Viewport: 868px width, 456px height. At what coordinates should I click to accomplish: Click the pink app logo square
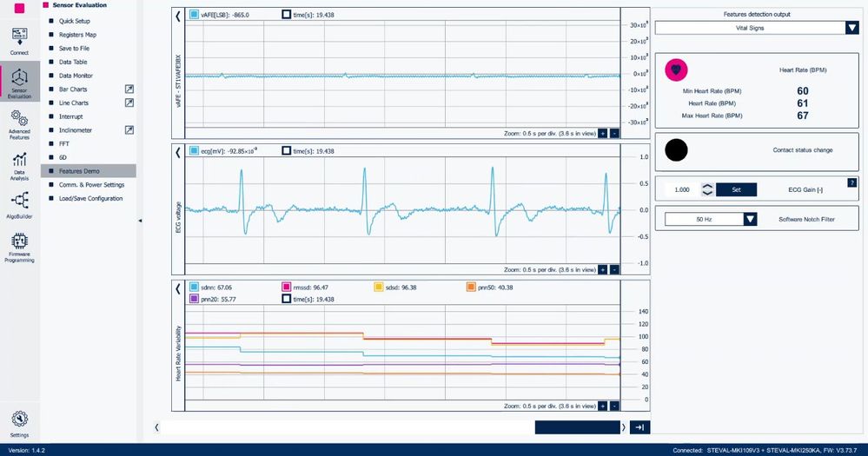[19, 9]
